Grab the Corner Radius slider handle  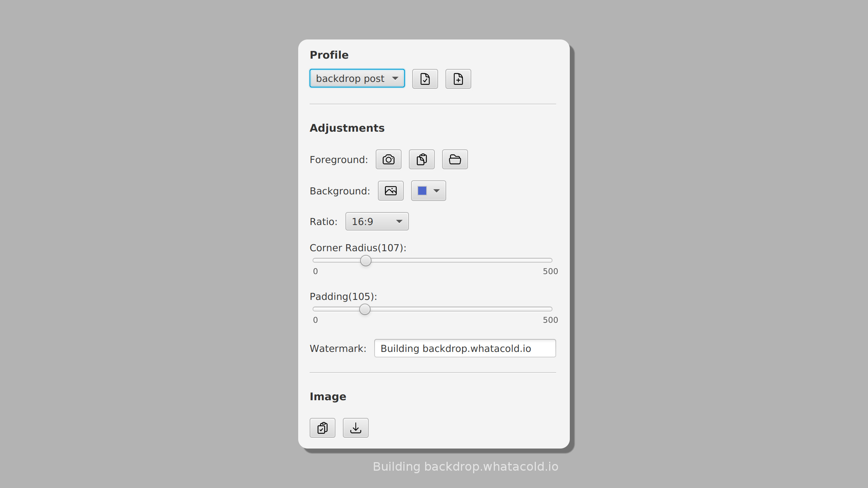(x=365, y=260)
